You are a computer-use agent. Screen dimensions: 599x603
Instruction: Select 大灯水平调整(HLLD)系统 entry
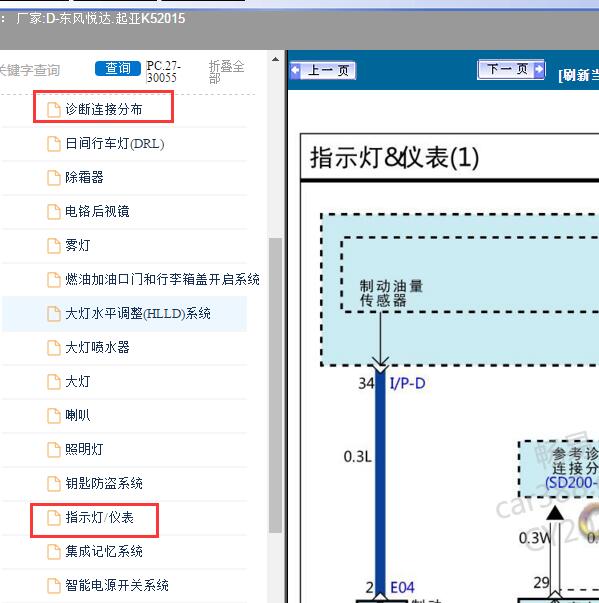point(138,314)
